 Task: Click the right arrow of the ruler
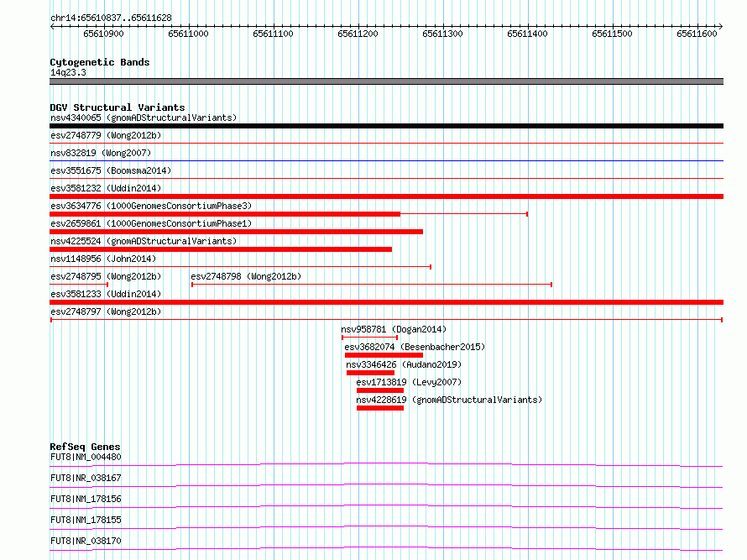pos(721,26)
